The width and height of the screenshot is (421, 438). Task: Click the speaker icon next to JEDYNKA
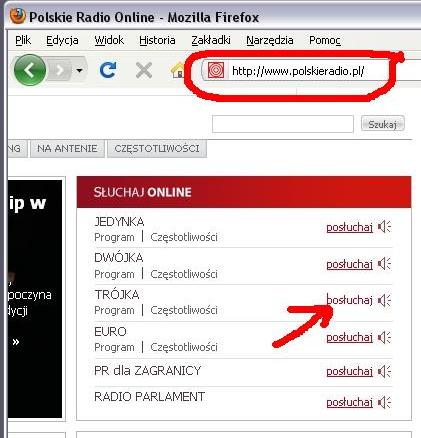(384, 227)
